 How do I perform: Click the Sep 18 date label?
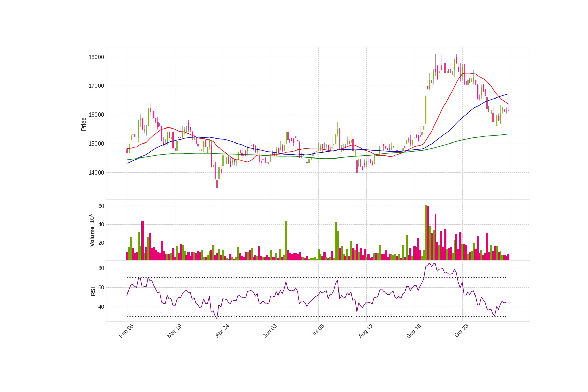(413, 331)
